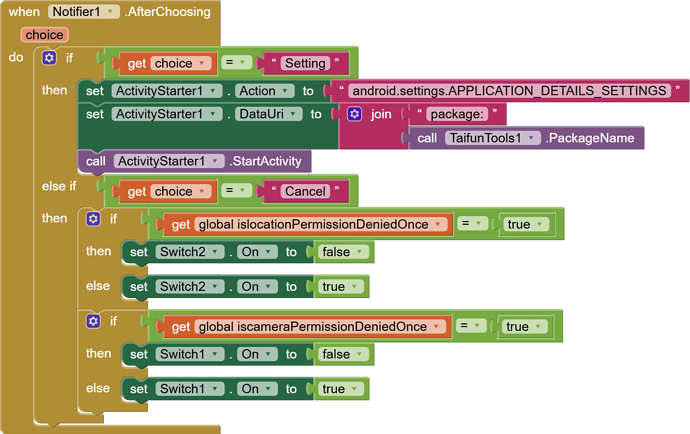Click gear icon on islocationPermissionDeniedOnce if block

pos(93,219)
